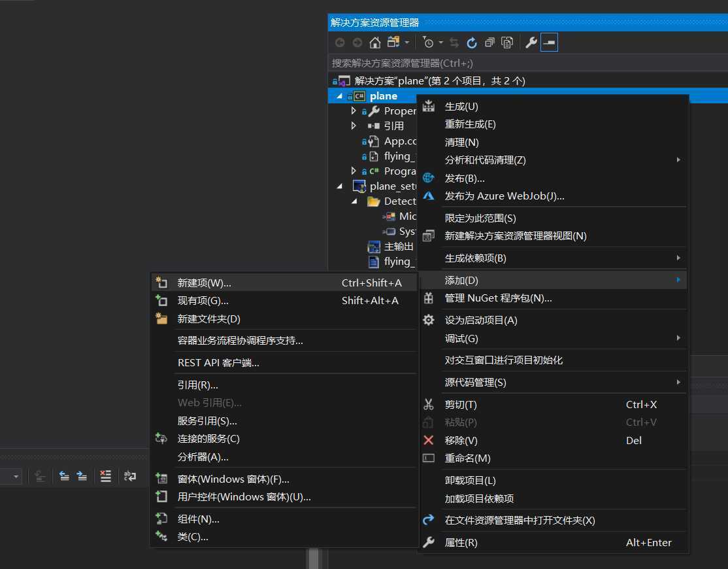
Task: Open 调试(G) submenu
Action: pyautogui.click(x=553, y=339)
